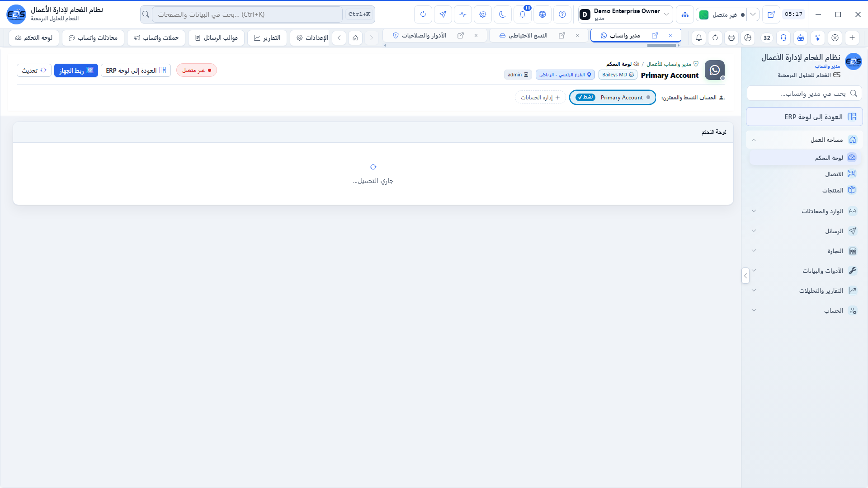Image resolution: width=868 pixels, height=488 pixels.
Task: Open the قوالب الرسائل shortcut
Action: point(217,38)
